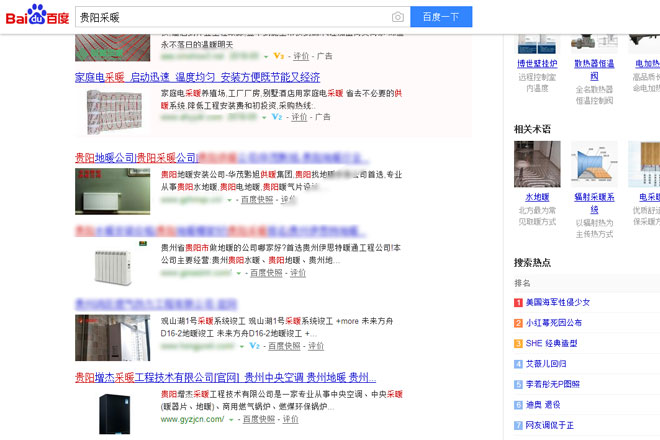Open the 贵阳增杰采暖工程技术有限公司 result title

[225, 377]
